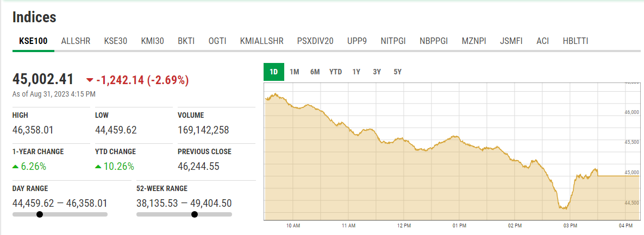Click the day range slider dot
644x235 pixels.
point(40,214)
